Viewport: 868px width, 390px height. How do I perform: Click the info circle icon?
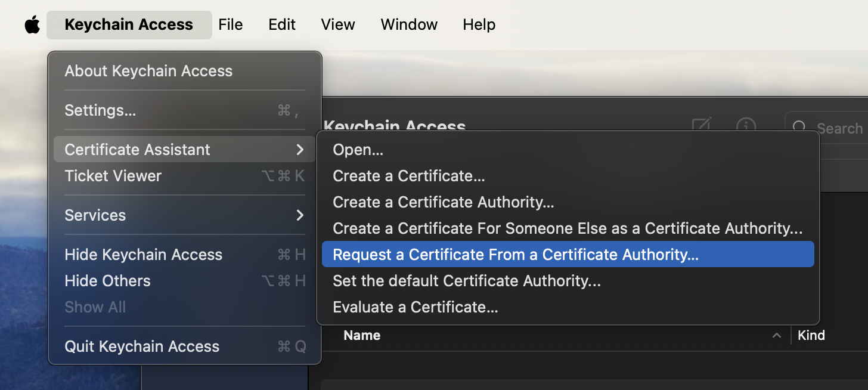pyautogui.click(x=746, y=125)
